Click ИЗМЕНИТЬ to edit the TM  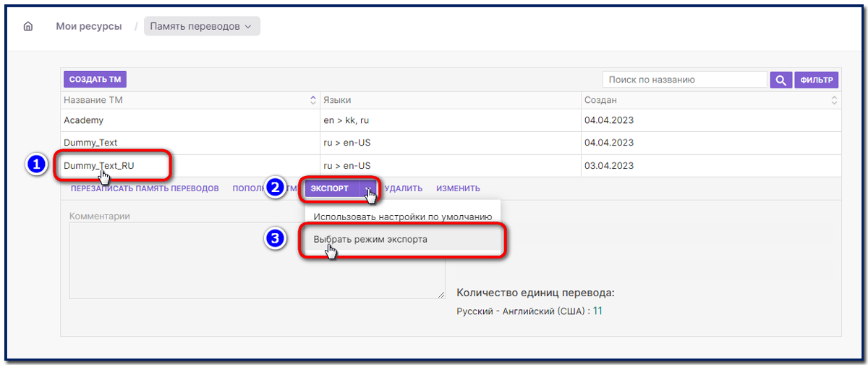click(x=458, y=189)
